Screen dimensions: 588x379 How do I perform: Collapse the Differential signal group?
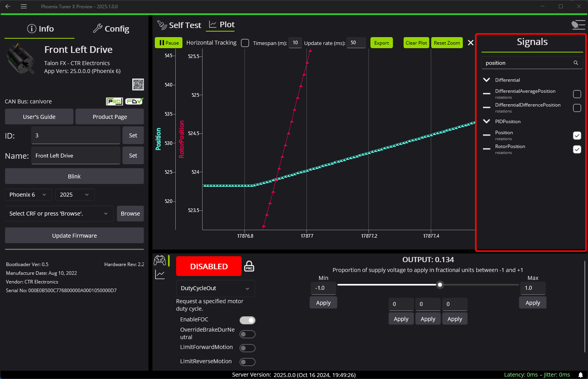point(487,80)
